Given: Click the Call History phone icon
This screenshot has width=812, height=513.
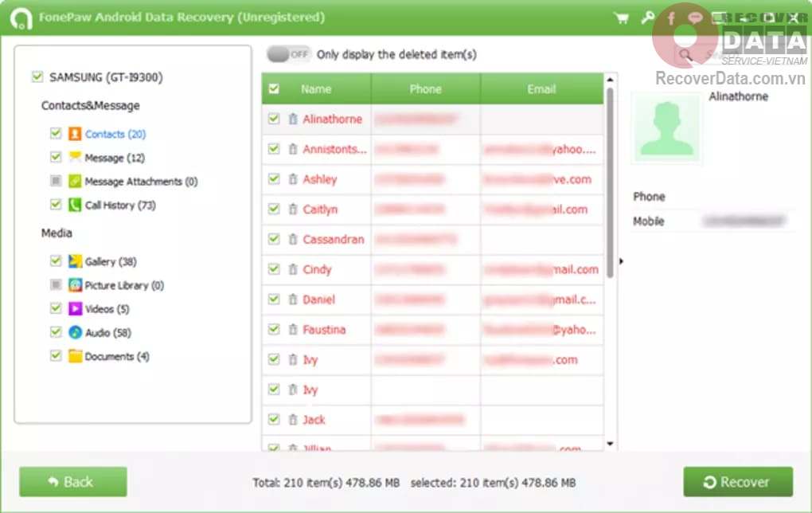Looking at the screenshot, I should [x=75, y=205].
